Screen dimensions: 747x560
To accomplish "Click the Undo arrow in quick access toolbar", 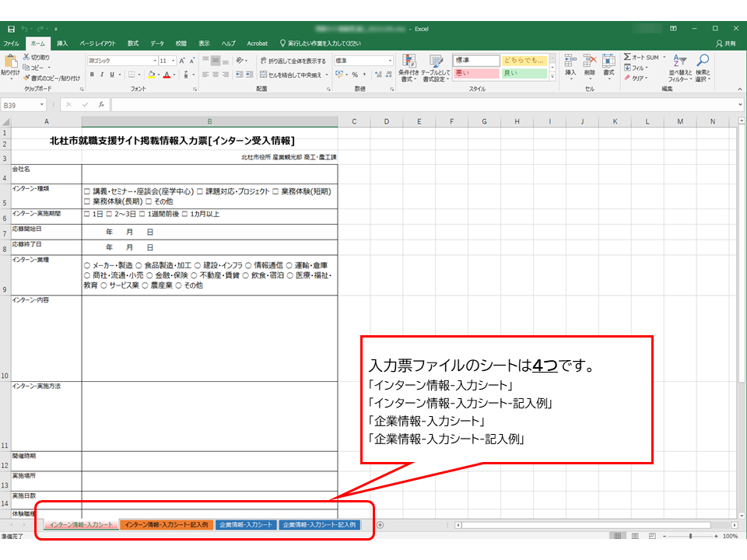I will point(24,29).
